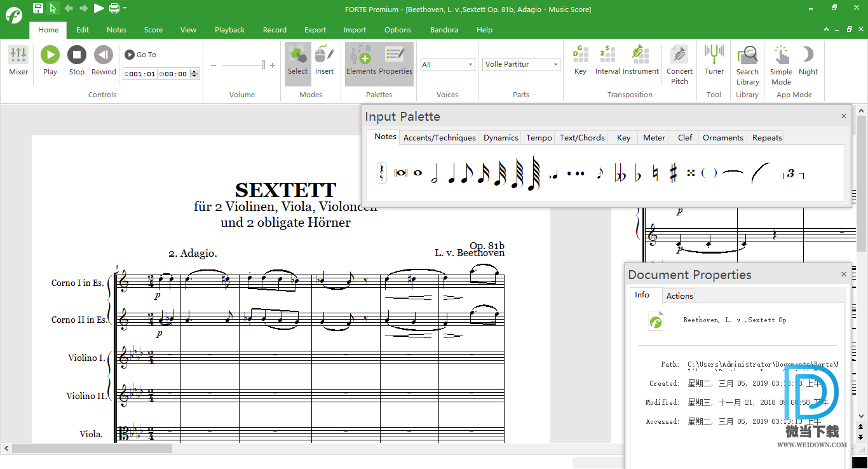Select the eighth note in Input Palette
This screenshot has height=469, width=868.
pyautogui.click(x=466, y=173)
